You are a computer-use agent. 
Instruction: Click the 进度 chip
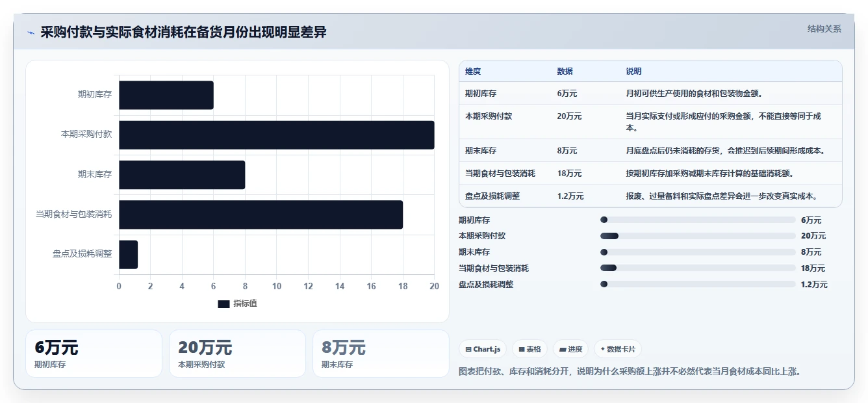(571, 349)
